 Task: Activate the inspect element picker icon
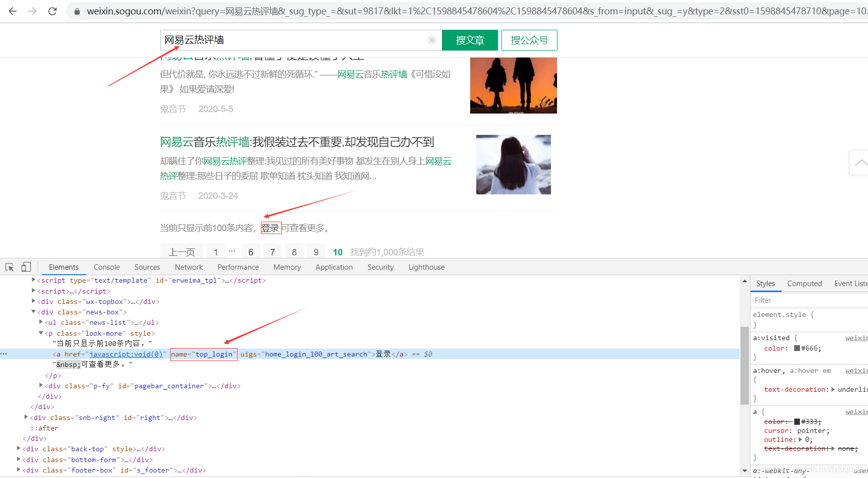coord(9,267)
